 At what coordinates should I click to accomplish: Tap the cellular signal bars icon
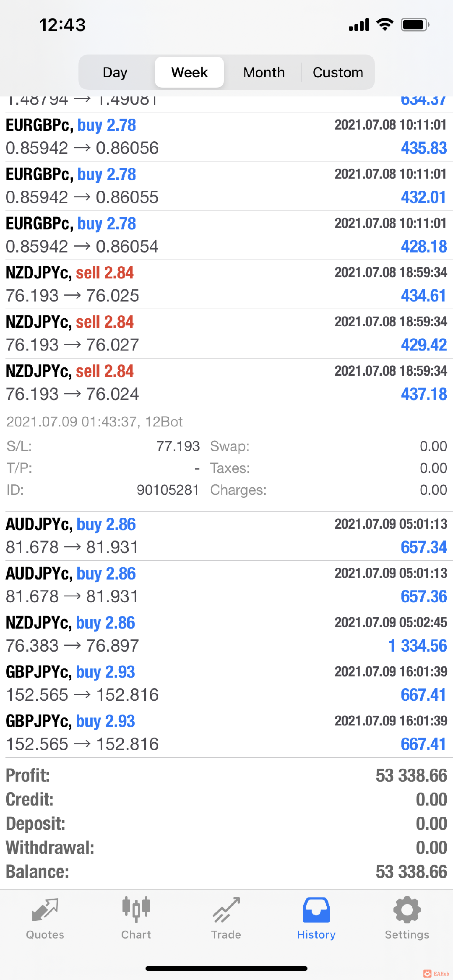(359, 25)
